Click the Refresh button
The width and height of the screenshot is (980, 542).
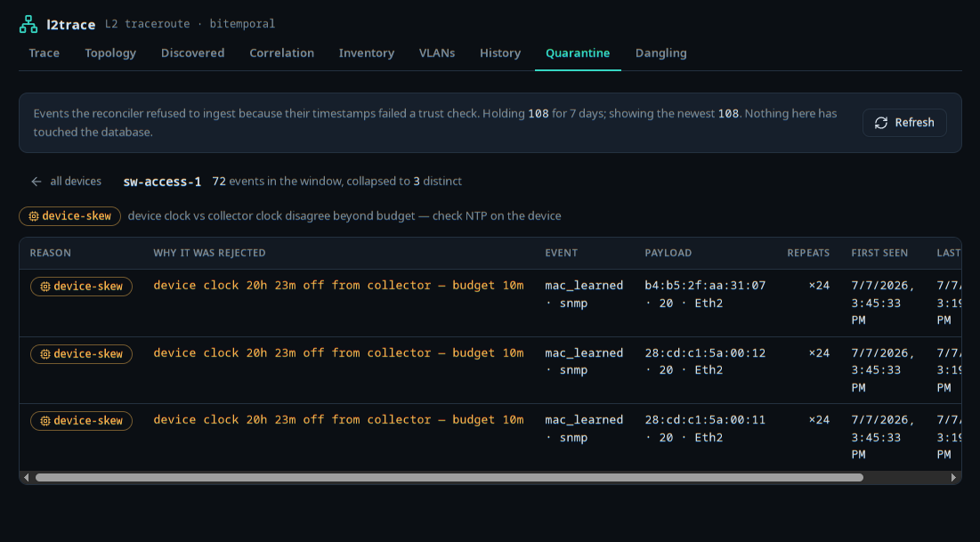click(904, 123)
